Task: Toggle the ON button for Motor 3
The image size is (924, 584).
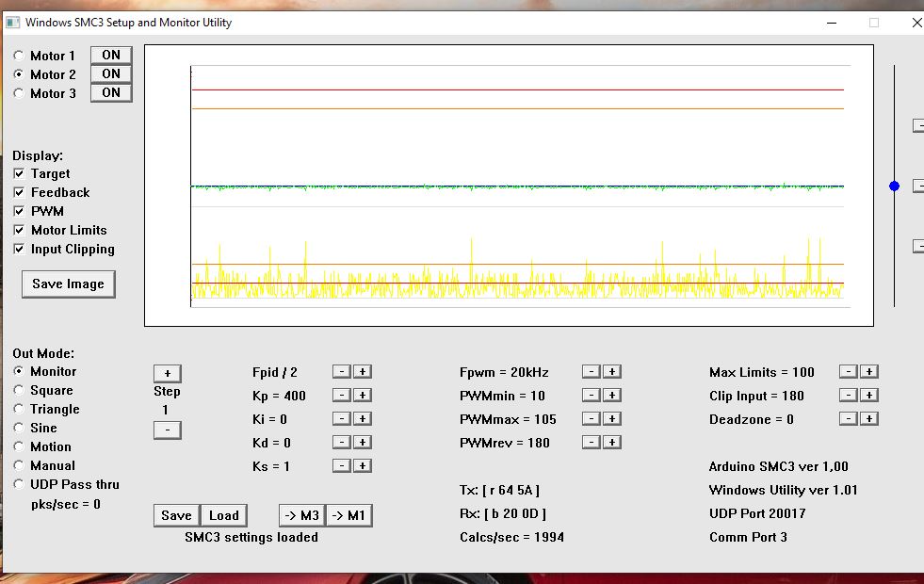Action: 111,93
